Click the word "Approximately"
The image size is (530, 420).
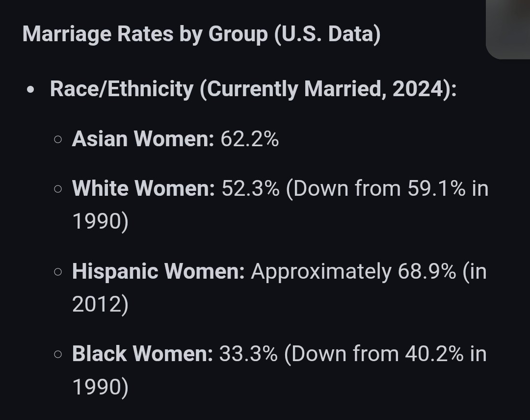tap(321, 271)
